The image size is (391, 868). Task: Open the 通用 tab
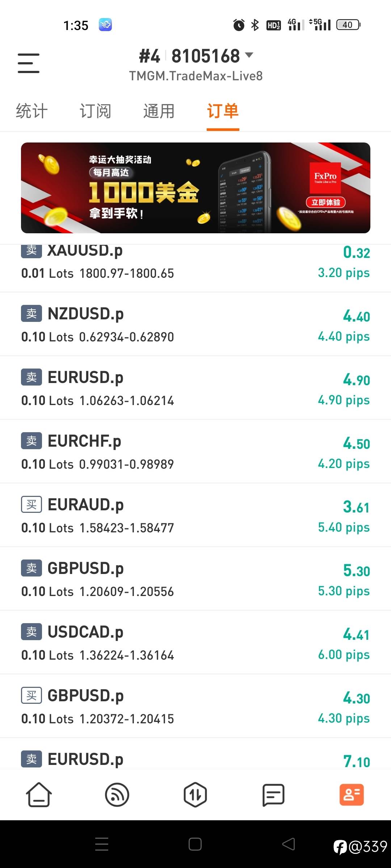pyautogui.click(x=159, y=111)
